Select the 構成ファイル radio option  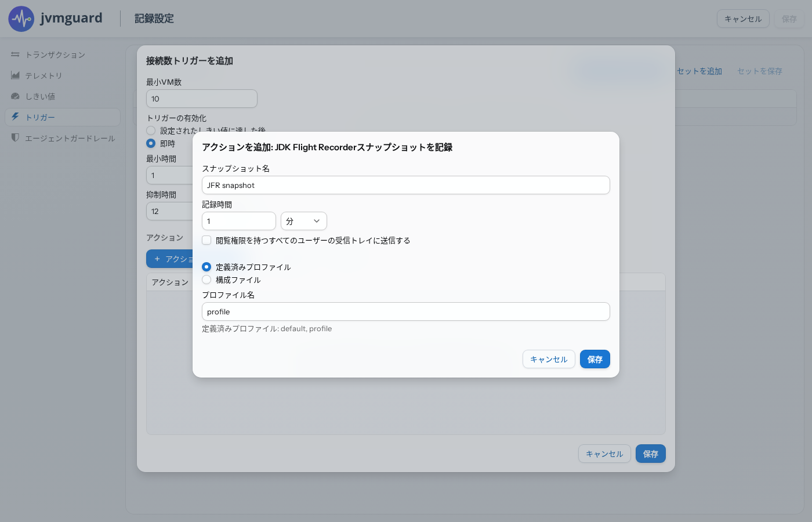pos(206,280)
